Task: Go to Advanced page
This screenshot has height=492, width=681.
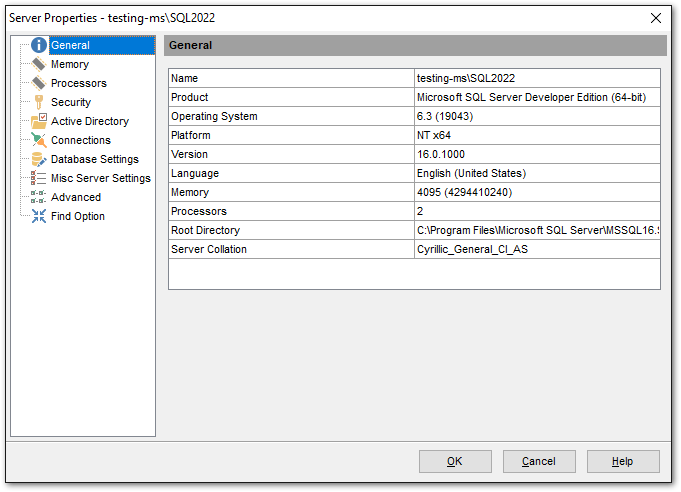Action: tap(76, 197)
